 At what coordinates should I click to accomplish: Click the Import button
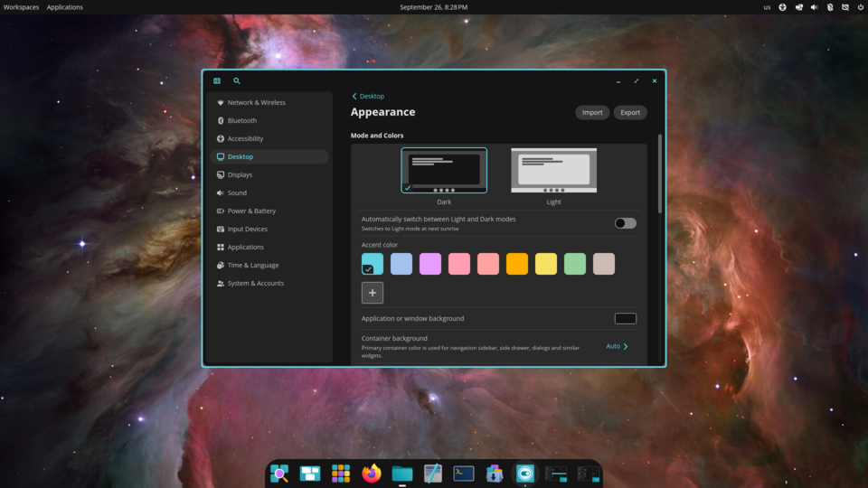(x=592, y=113)
